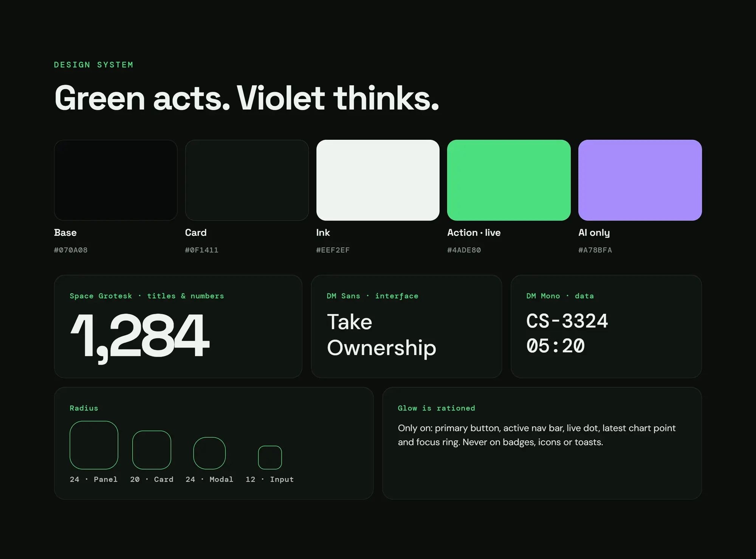
Task: Click the Modal radius shape outline
Action: (209, 453)
